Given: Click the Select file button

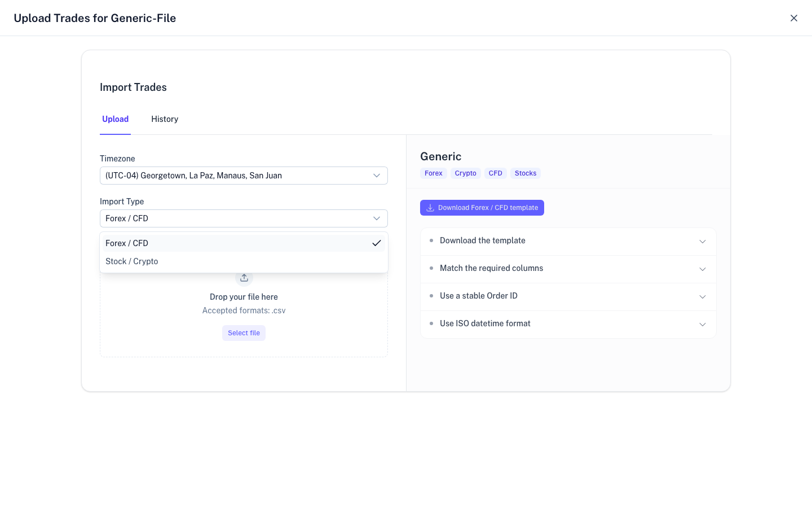Looking at the screenshot, I should pyautogui.click(x=244, y=333).
